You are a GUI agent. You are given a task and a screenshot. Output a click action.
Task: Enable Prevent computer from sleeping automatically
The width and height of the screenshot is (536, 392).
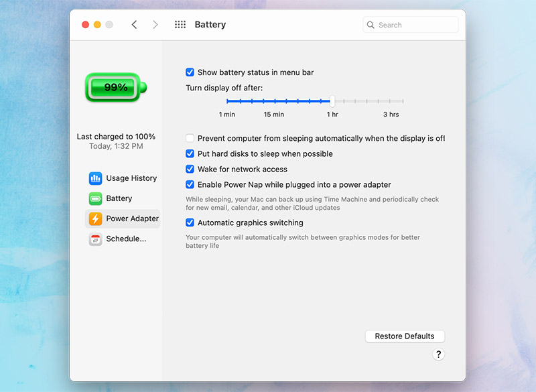tap(190, 139)
